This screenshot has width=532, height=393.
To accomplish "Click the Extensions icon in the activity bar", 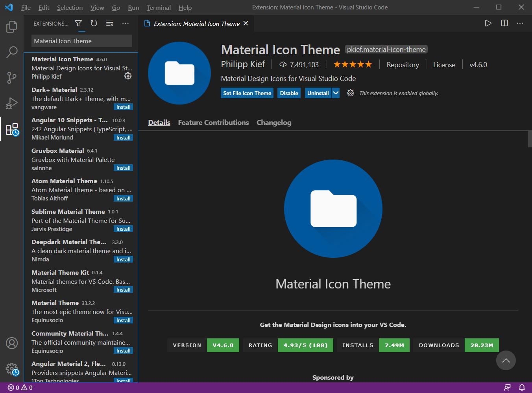I will [11, 129].
